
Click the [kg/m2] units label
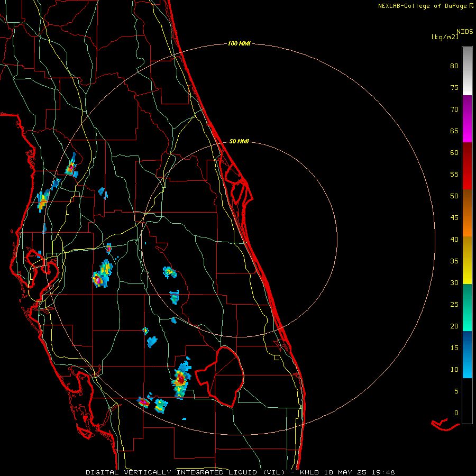pos(445,37)
